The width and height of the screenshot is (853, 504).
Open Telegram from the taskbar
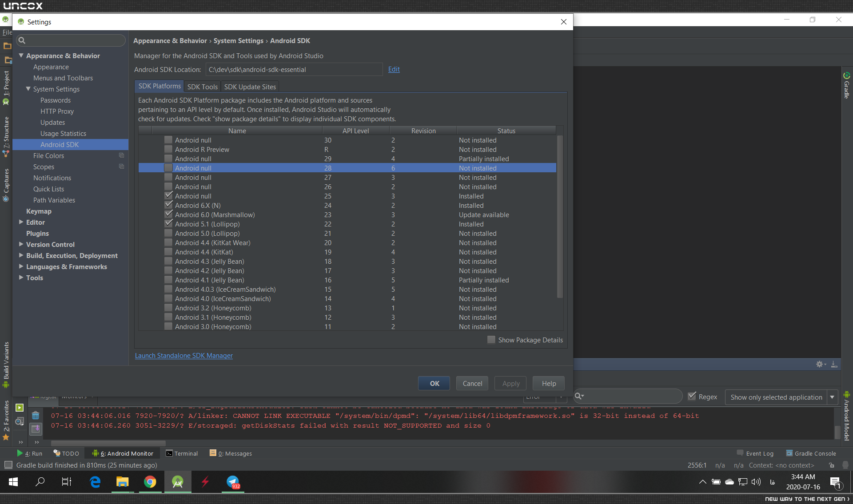233,482
